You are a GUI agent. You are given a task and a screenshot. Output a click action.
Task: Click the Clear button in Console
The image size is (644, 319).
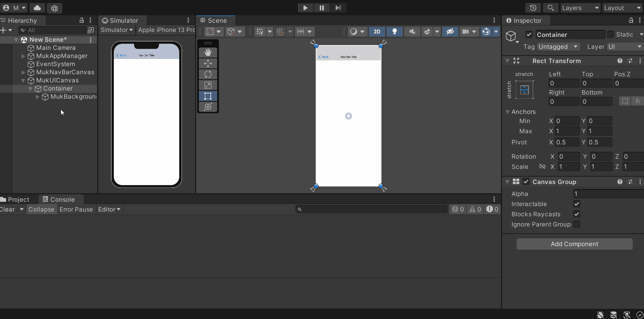(8, 210)
